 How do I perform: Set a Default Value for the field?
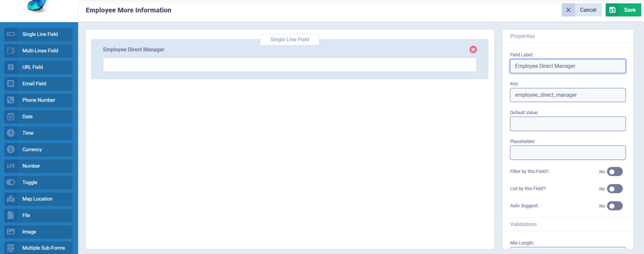tap(567, 124)
